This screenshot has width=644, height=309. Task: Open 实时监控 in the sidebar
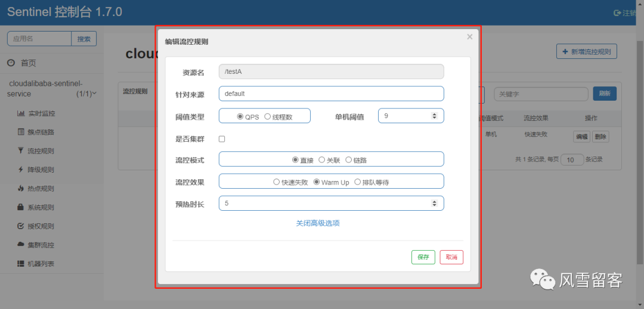pos(41,114)
